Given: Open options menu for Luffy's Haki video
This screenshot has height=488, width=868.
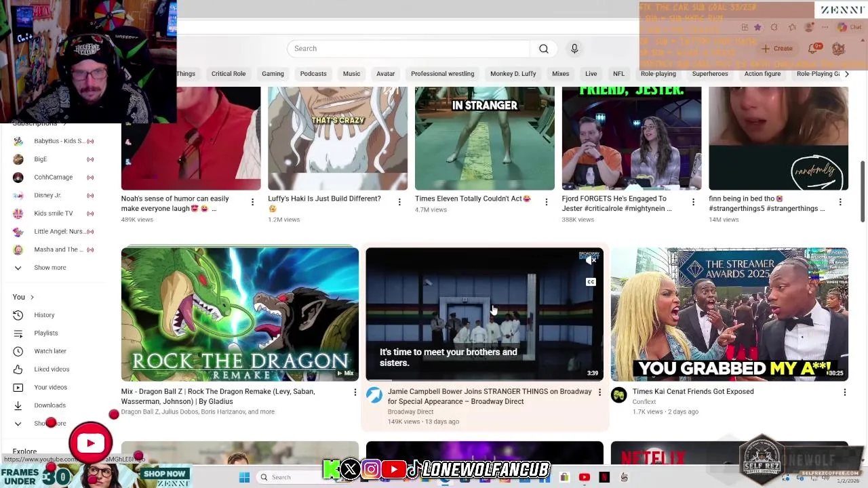Looking at the screenshot, I should tap(399, 202).
